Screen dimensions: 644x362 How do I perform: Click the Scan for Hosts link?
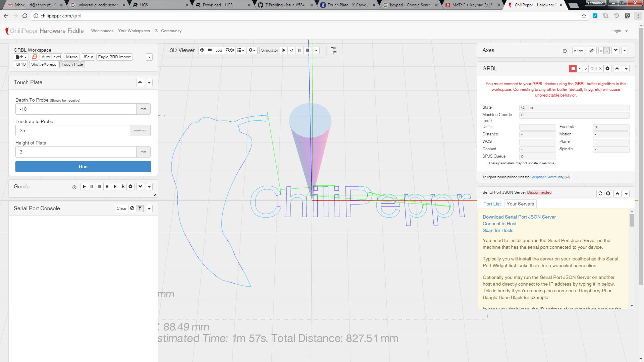498,230
